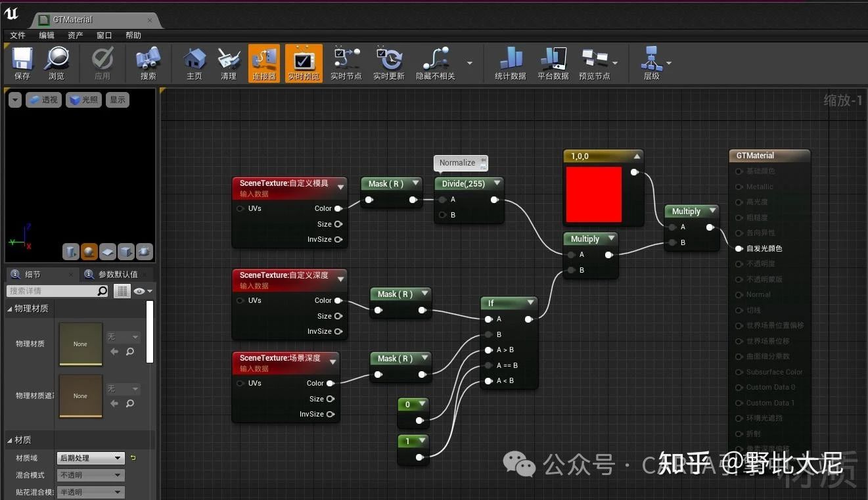The width and height of the screenshot is (868, 500).
Task: Click the 显示 (Show) viewport button
Action: pos(118,100)
